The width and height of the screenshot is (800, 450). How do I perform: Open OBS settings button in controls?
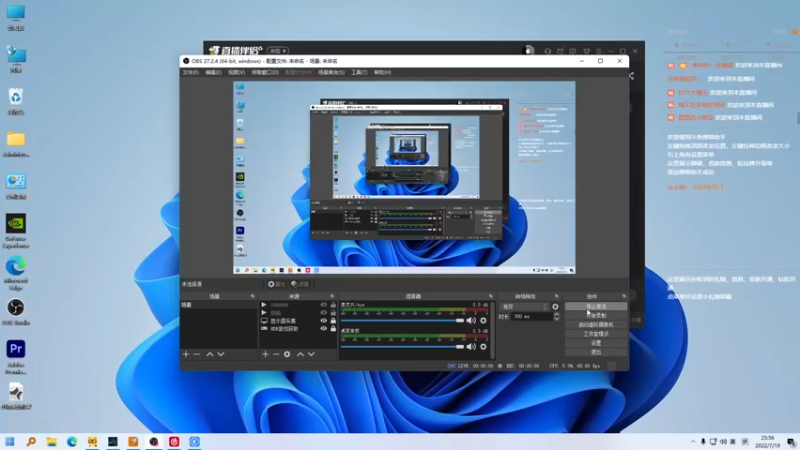596,343
